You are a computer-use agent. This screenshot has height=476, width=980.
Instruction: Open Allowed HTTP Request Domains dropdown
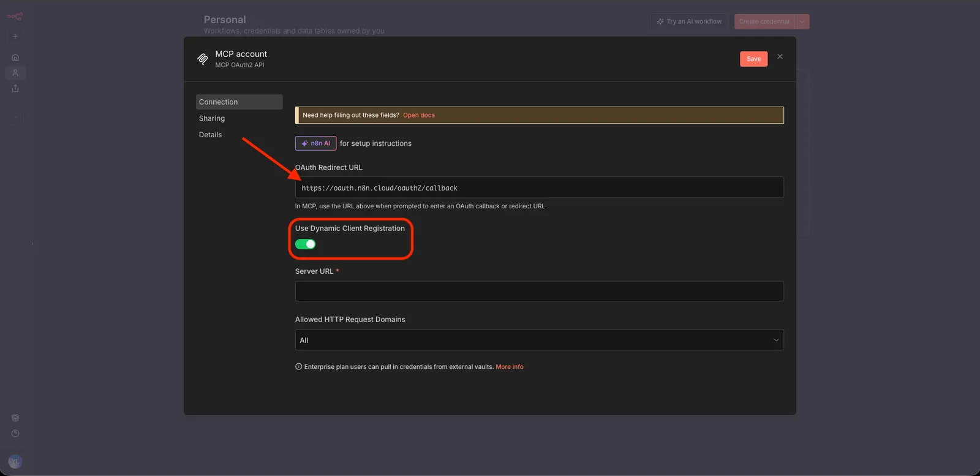[x=539, y=340]
